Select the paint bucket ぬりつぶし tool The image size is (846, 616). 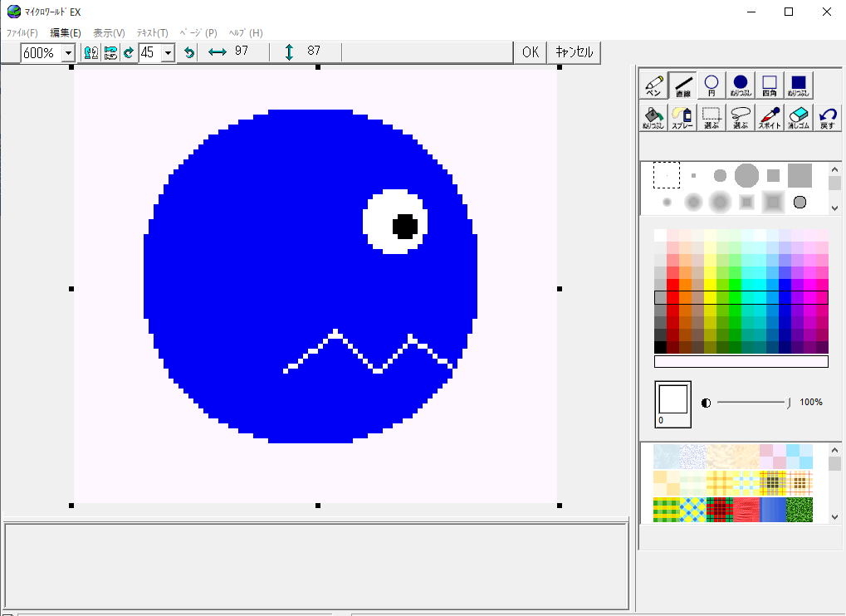pos(653,118)
